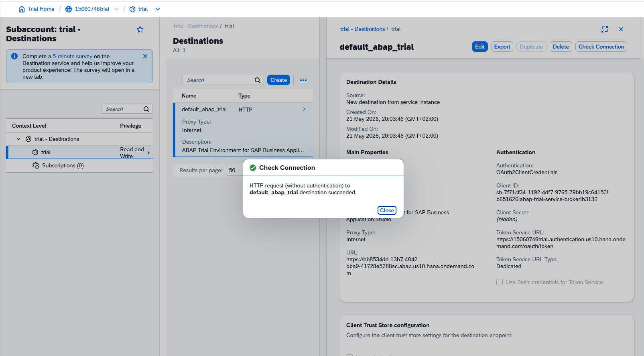
Task: Click the 15060746trial breadcrumb link
Action: point(92,9)
